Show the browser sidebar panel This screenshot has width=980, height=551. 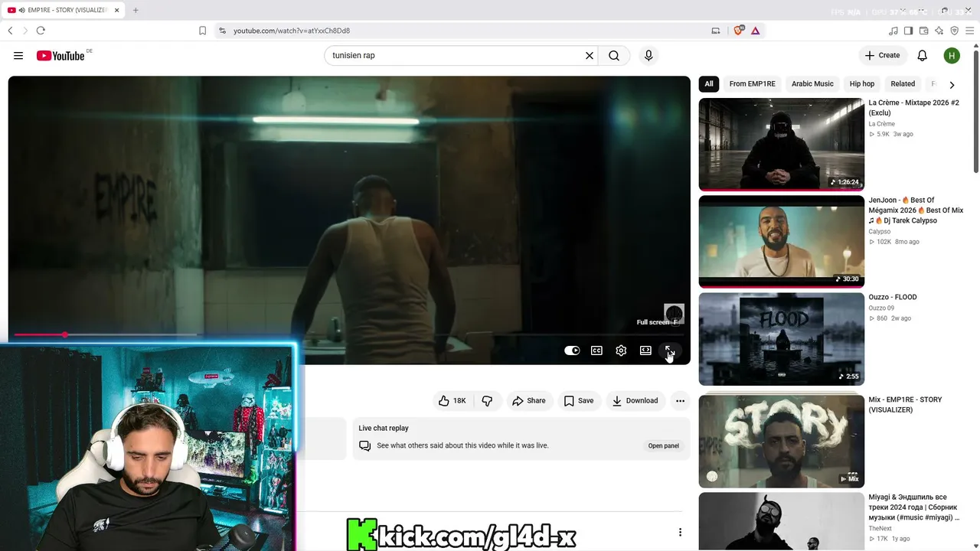pos(908,31)
